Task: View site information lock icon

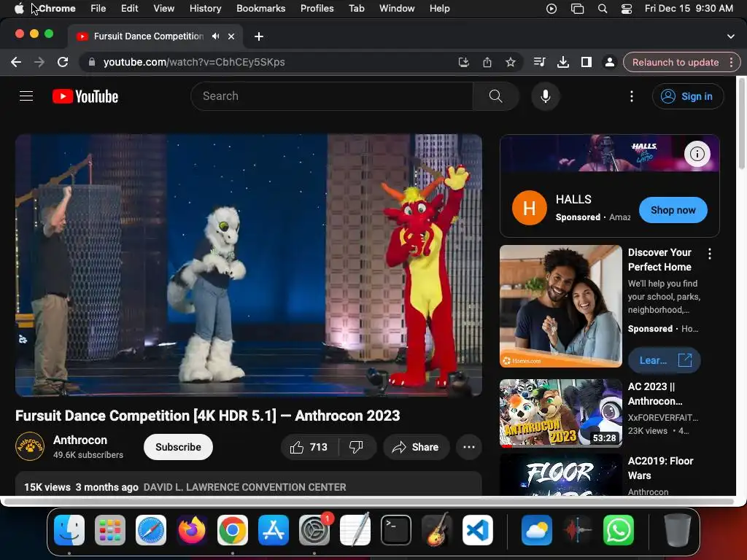Action: (x=92, y=62)
